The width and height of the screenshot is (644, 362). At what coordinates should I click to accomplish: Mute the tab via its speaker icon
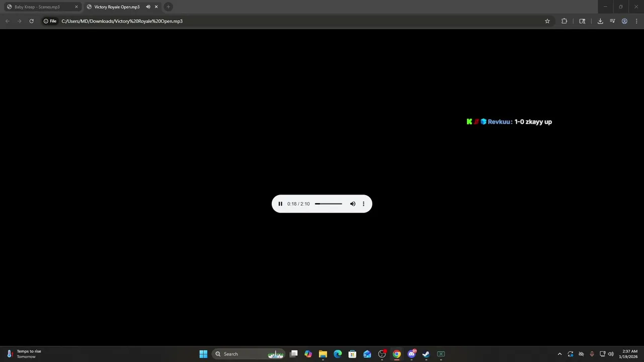tap(148, 7)
